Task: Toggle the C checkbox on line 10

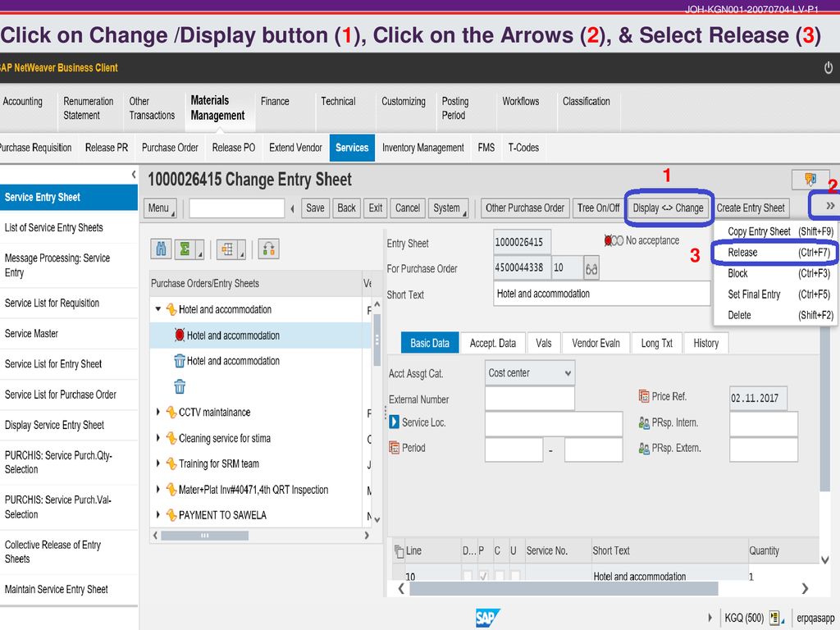Action: 500,577
